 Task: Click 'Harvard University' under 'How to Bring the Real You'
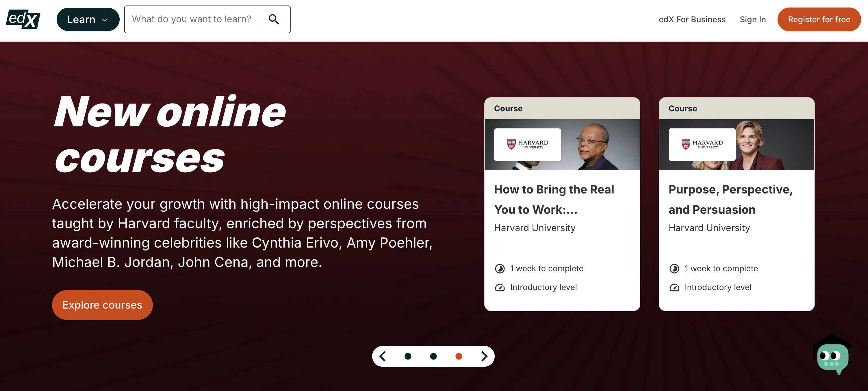[535, 228]
